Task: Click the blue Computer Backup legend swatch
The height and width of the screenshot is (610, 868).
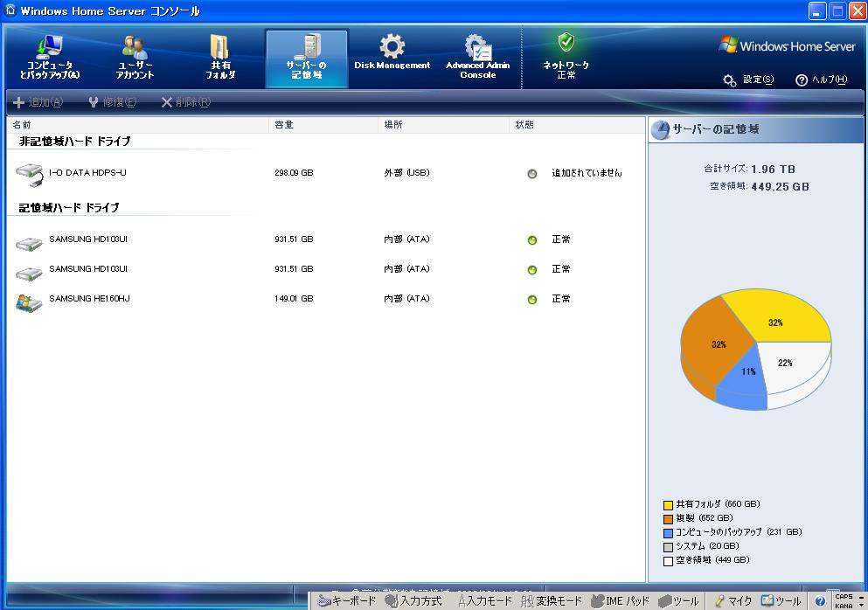Action: point(668,533)
